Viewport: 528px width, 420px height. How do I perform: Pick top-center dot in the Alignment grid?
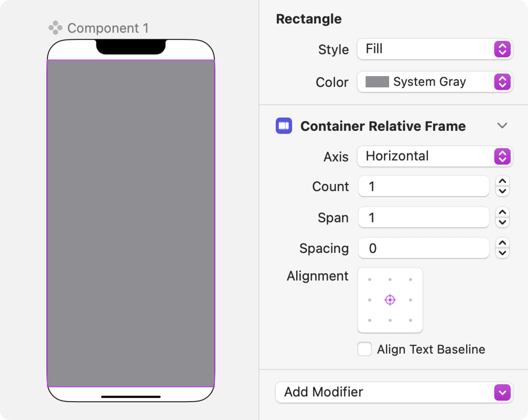point(390,279)
